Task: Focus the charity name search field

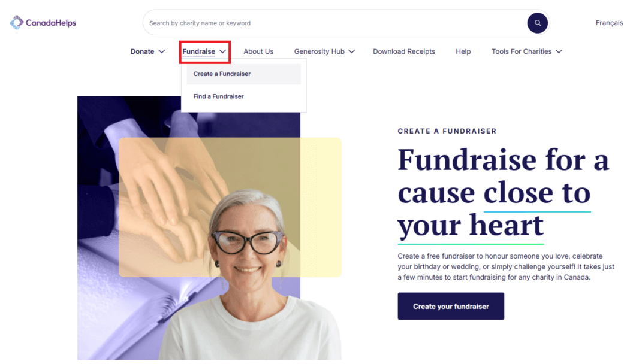Action: coord(336,23)
